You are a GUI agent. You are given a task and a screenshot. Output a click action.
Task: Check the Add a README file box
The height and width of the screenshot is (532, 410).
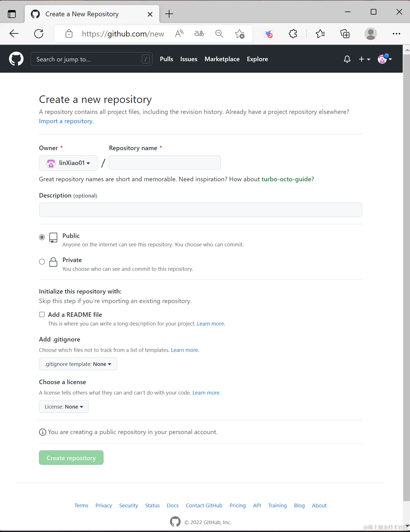[42, 315]
